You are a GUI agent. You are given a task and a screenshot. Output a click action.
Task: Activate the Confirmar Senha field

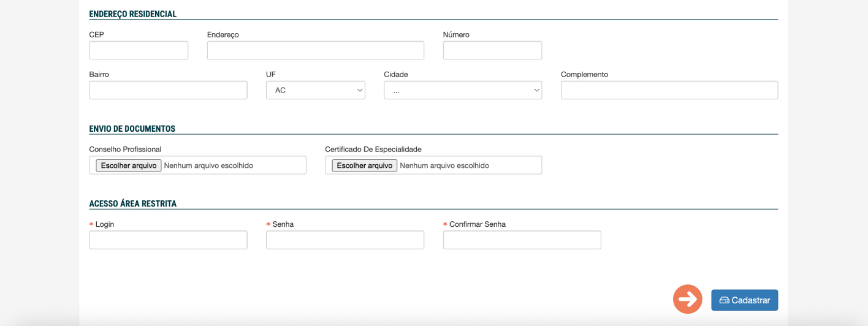coord(522,240)
